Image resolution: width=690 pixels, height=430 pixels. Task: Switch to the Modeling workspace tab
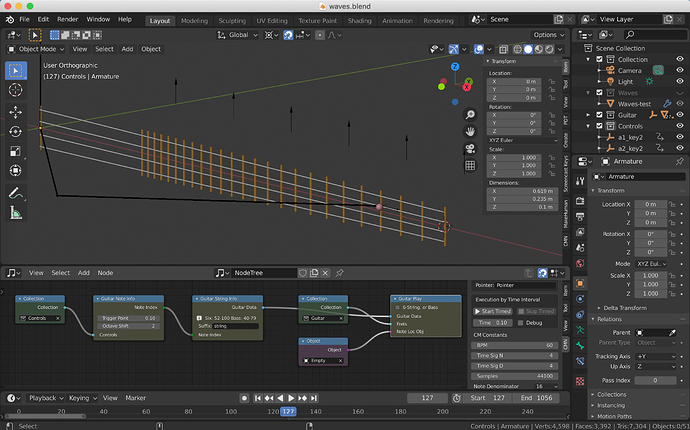[194, 21]
